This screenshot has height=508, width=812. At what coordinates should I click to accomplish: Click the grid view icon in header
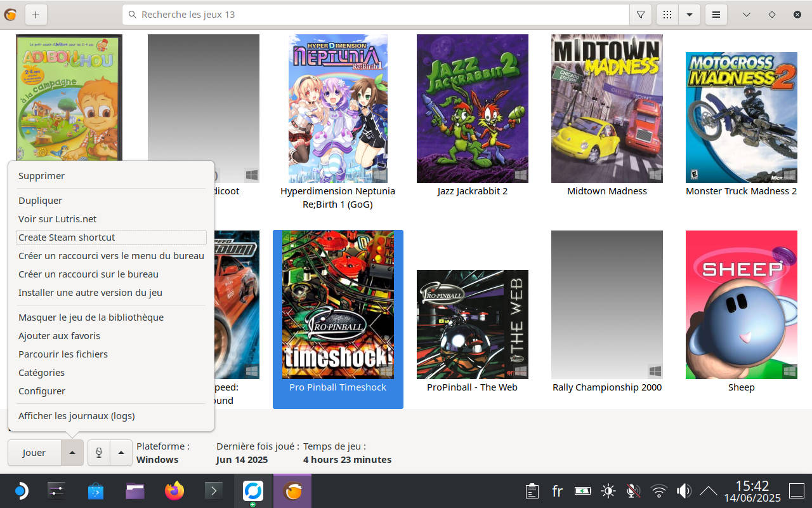pyautogui.click(x=667, y=14)
